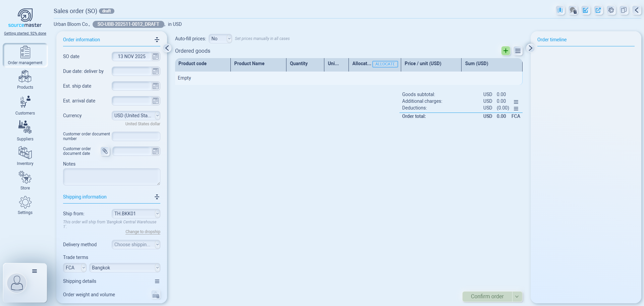The width and height of the screenshot is (644, 306).
Task: Open the Confirm order options arrow
Action: pyautogui.click(x=517, y=297)
